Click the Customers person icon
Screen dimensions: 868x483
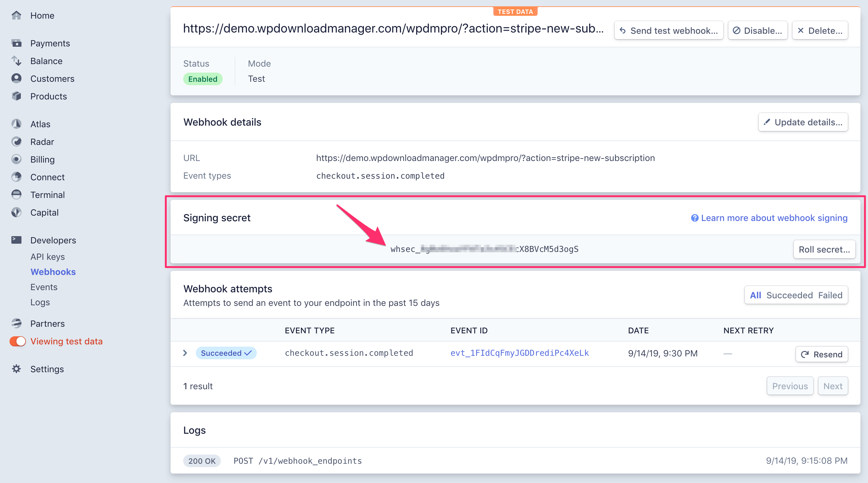[16, 79]
